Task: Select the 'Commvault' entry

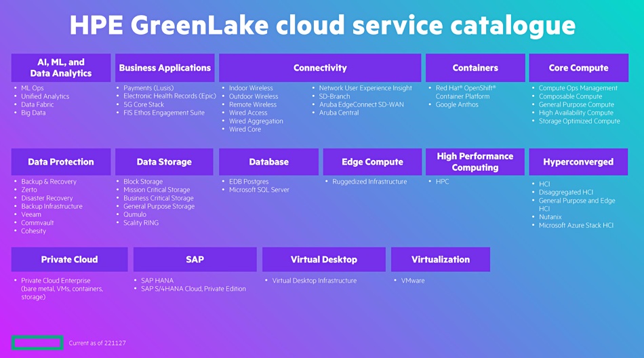Action: pos(37,222)
